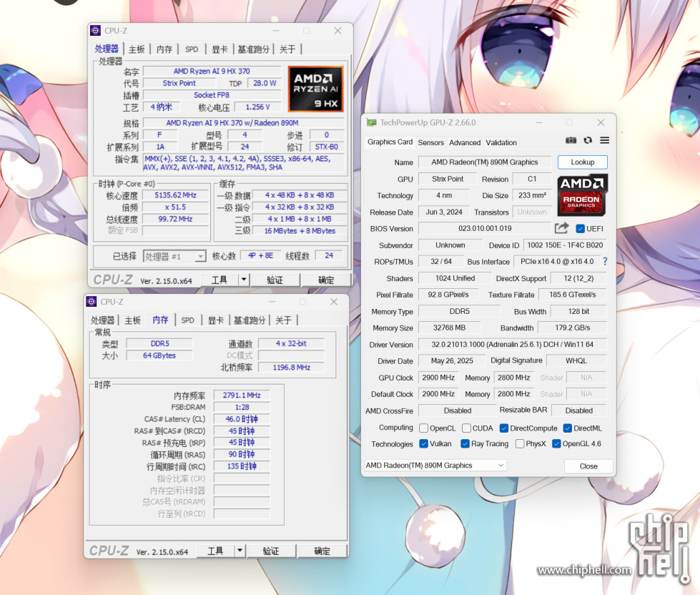This screenshot has height=595, width=700.
Task: Open the 基准跑分 tab in top CPU-Z window
Action: pos(253,49)
